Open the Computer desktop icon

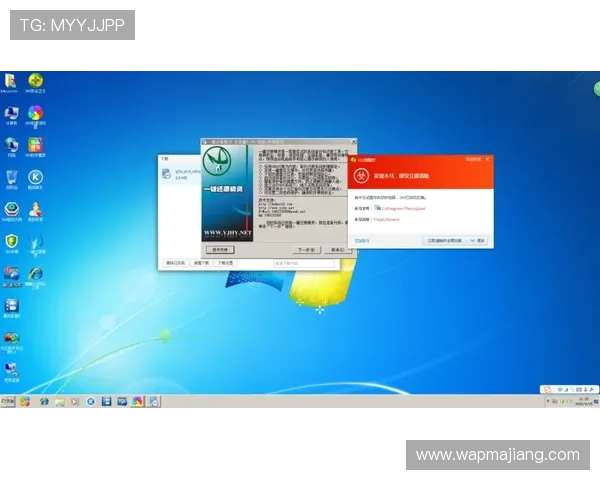(x=11, y=114)
